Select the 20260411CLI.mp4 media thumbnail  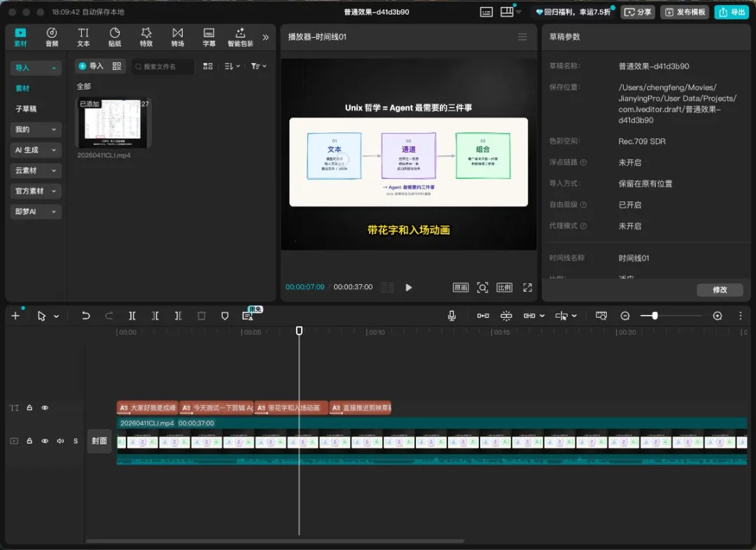pyautogui.click(x=112, y=123)
